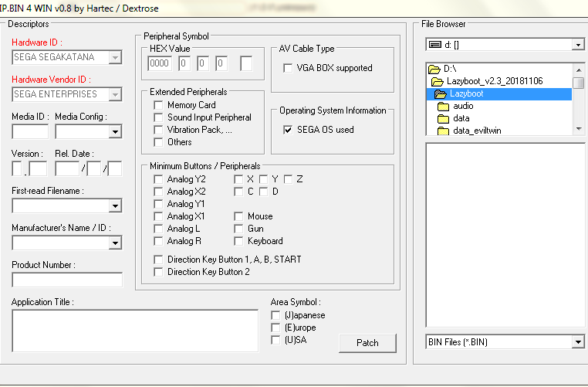The image size is (588, 387).
Task: Tick the Z button checkbox
Action: tap(288, 179)
